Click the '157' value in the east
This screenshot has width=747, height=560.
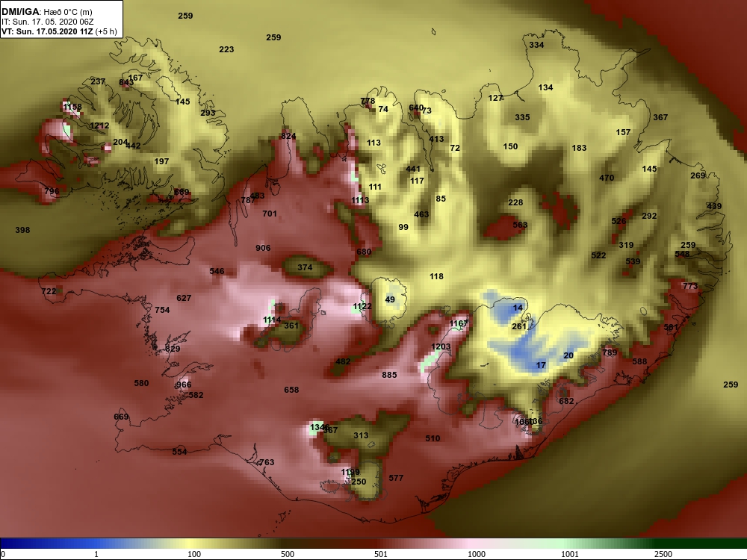[x=623, y=132]
